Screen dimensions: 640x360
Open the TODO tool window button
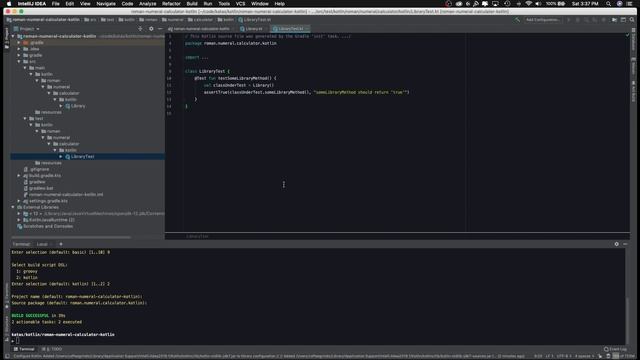coord(52,349)
